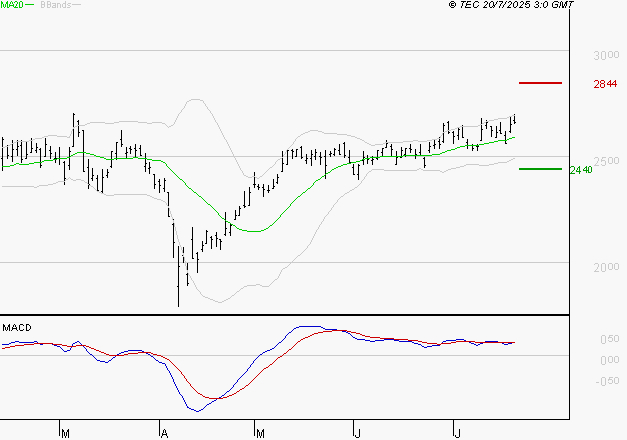Select the A (April) month marker
Screen dimensions: 627x440
pos(162,433)
